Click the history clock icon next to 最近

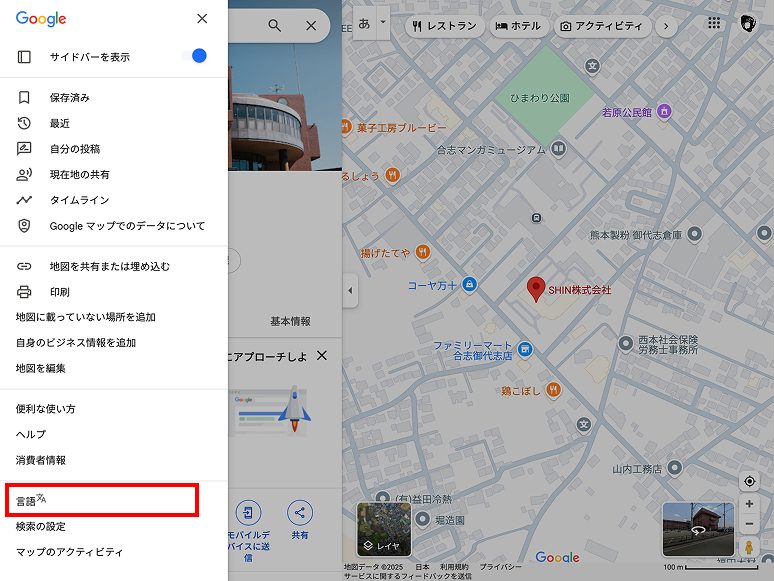pyautogui.click(x=24, y=123)
